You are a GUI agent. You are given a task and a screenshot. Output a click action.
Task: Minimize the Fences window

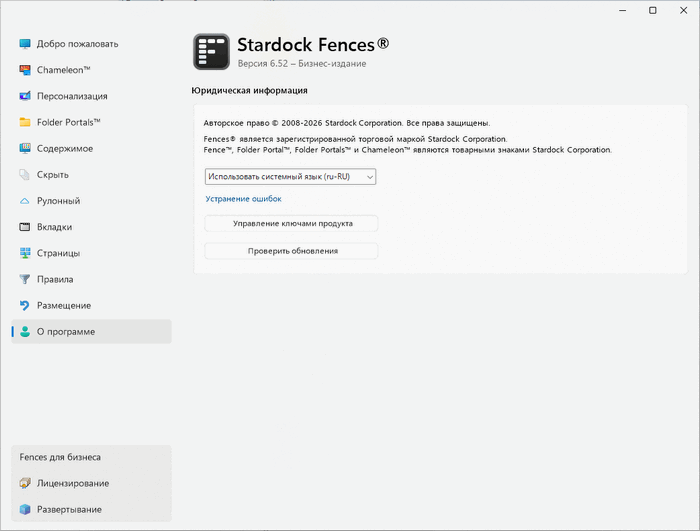click(623, 10)
